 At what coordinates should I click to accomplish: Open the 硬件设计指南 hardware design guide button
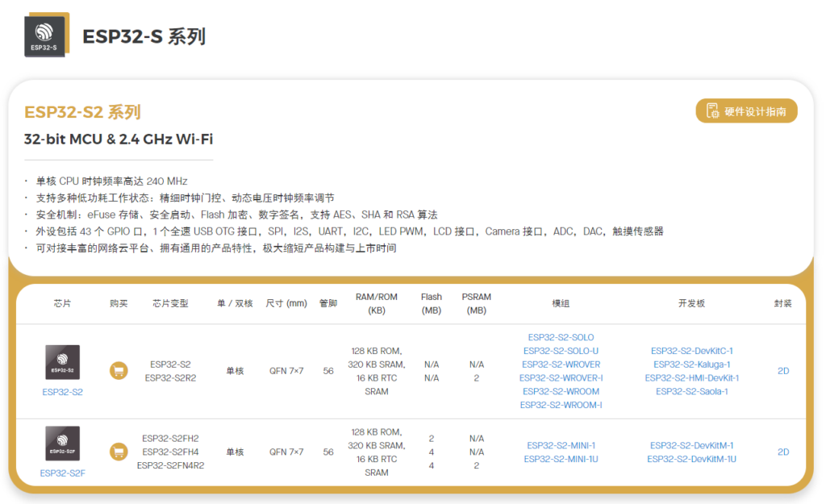[746, 111]
